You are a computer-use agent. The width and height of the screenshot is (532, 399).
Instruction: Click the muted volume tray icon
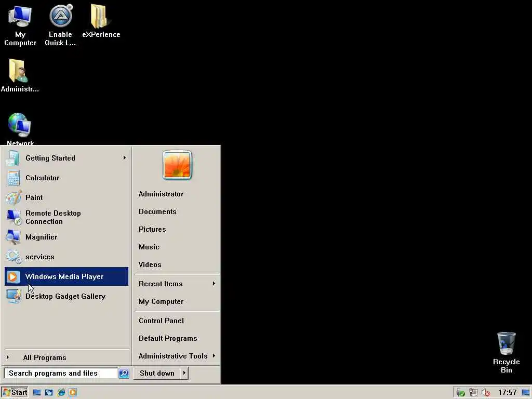tap(486, 393)
